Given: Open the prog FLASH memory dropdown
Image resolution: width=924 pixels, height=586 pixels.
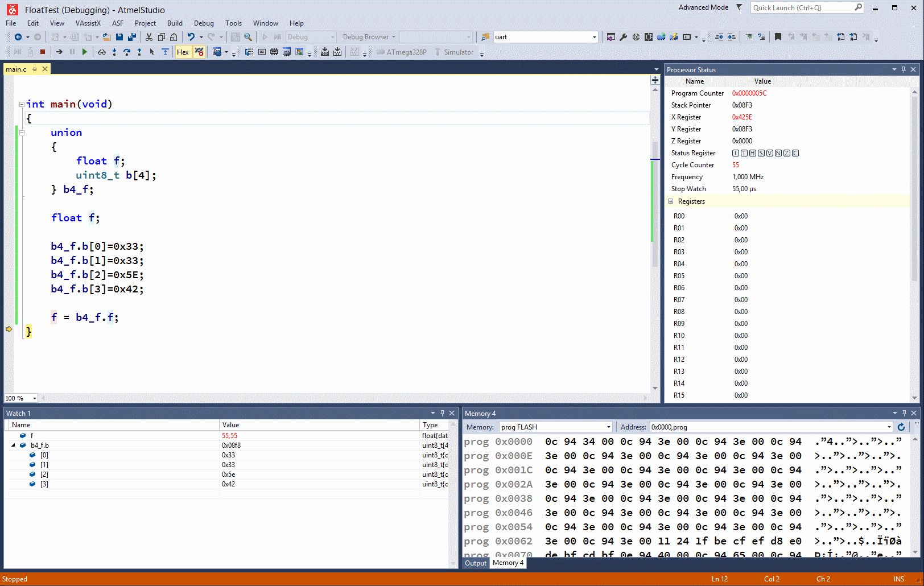Looking at the screenshot, I should pos(608,427).
